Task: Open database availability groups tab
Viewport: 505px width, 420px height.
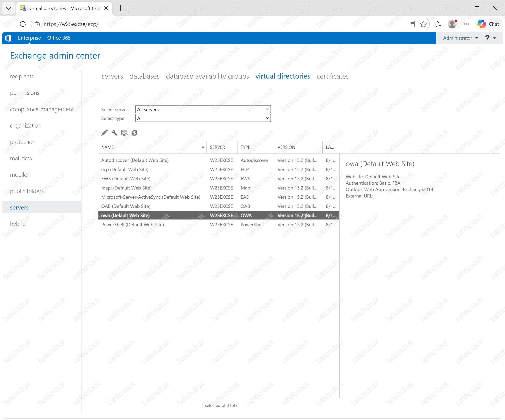Action: (207, 76)
